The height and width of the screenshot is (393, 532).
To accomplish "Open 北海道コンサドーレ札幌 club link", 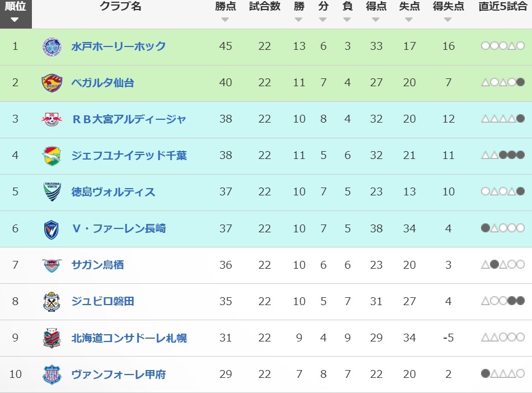I will (x=129, y=338).
